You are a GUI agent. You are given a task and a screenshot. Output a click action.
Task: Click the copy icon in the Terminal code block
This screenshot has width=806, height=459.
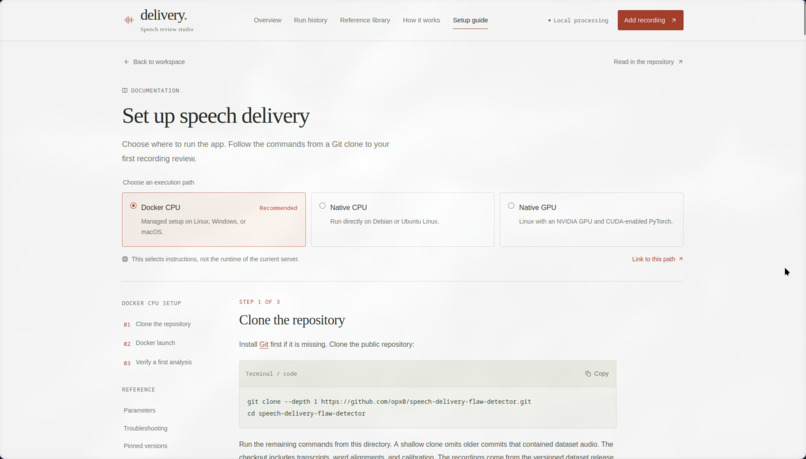(588, 374)
